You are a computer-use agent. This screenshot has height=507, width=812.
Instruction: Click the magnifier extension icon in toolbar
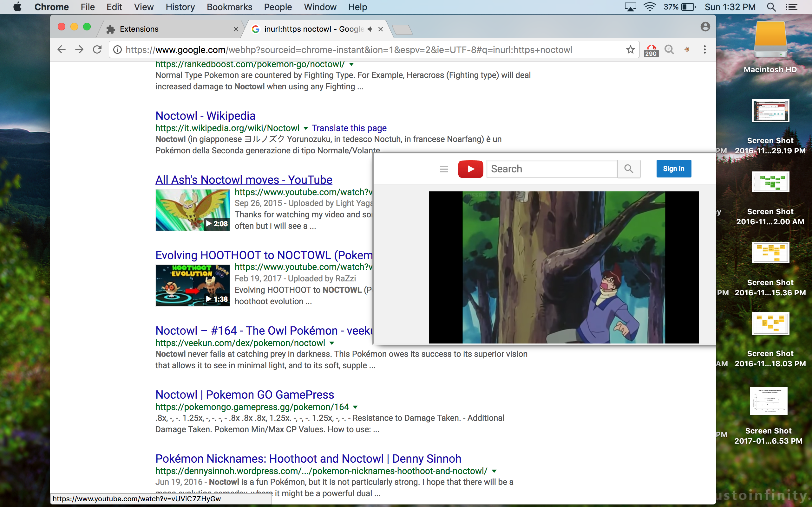point(669,50)
